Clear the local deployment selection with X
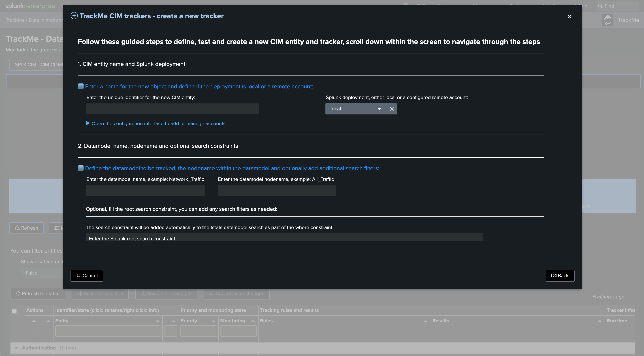Screen dimensions: 644x356 click(x=391, y=109)
